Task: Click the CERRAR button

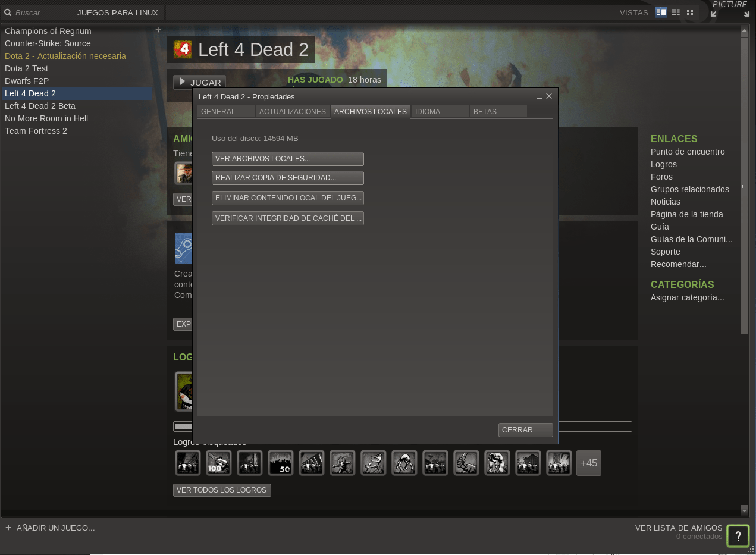Action: [526, 430]
